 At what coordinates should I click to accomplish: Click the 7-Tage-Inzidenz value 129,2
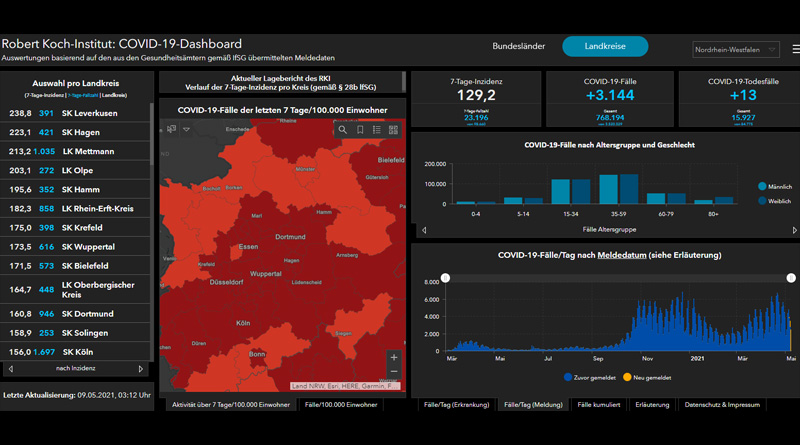click(476, 95)
